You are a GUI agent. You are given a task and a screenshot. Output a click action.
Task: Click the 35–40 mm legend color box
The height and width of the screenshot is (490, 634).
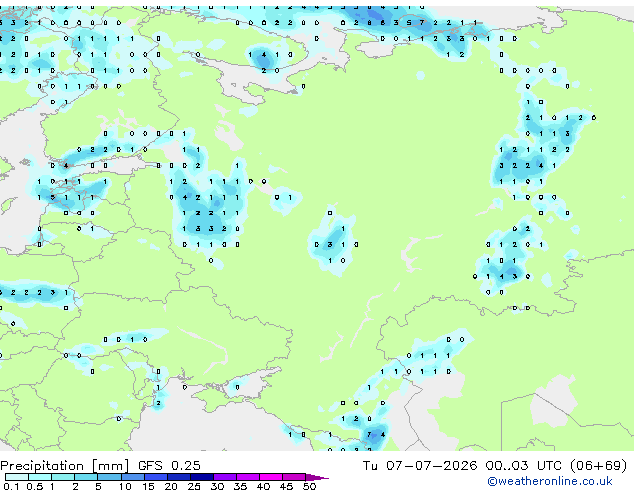click(248, 477)
